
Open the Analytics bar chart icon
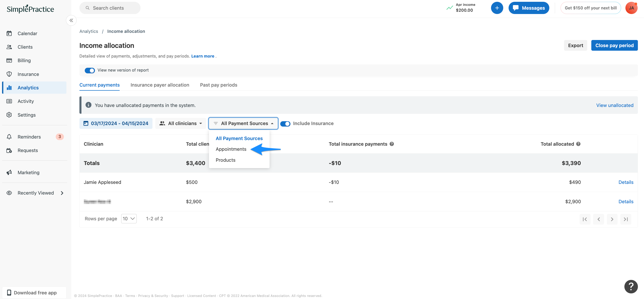[9, 88]
